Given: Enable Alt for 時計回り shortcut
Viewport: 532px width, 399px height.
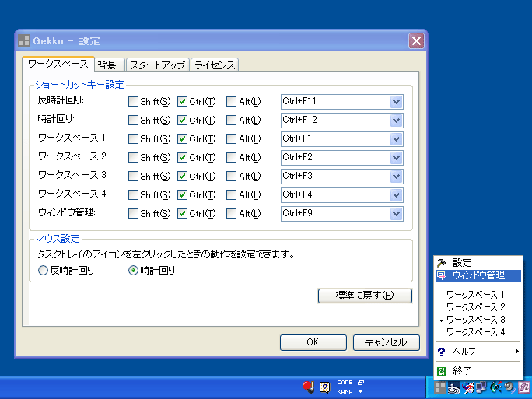Looking at the screenshot, I should tap(231, 120).
